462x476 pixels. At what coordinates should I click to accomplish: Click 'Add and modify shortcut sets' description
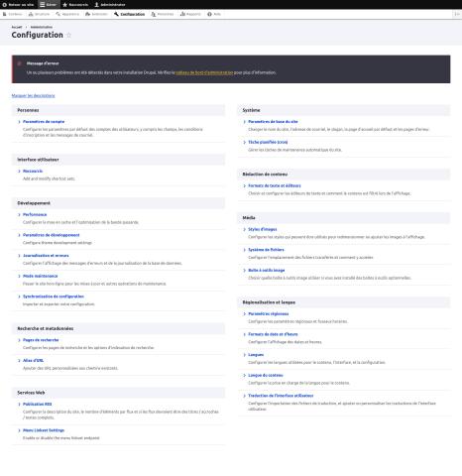pos(49,178)
